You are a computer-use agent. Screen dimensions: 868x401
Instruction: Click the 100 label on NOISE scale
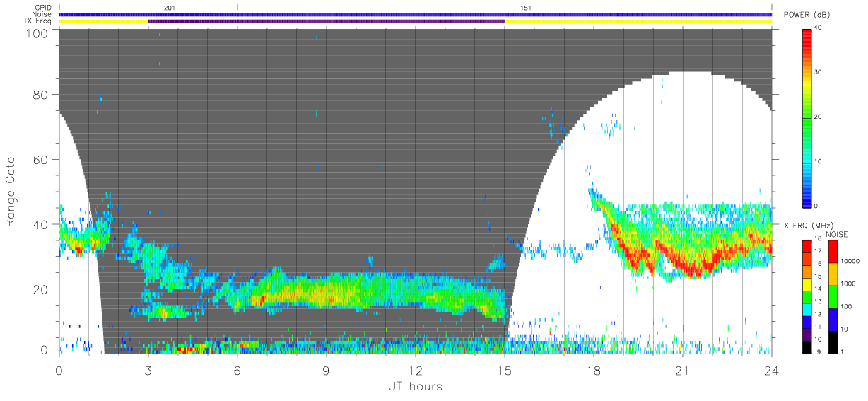pos(846,306)
